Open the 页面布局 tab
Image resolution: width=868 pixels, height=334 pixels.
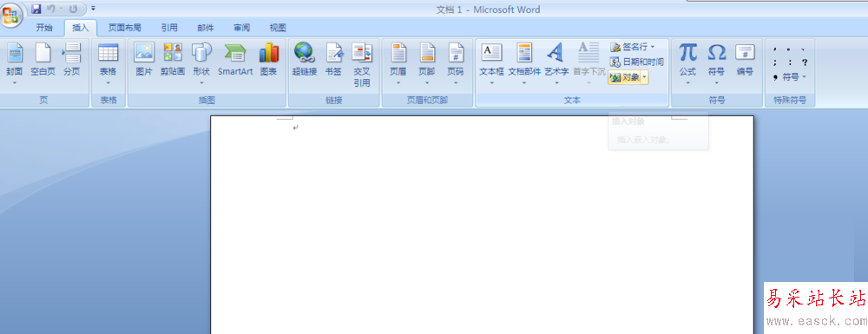click(x=124, y=28)
